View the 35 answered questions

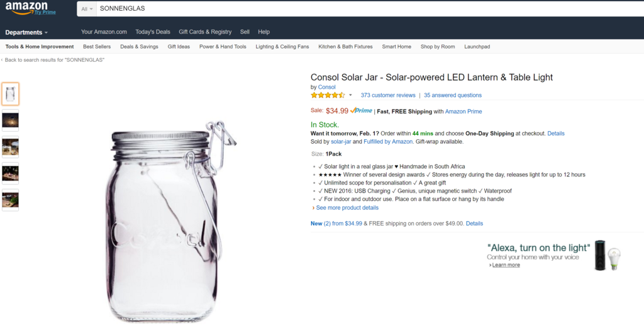point(453,96)
